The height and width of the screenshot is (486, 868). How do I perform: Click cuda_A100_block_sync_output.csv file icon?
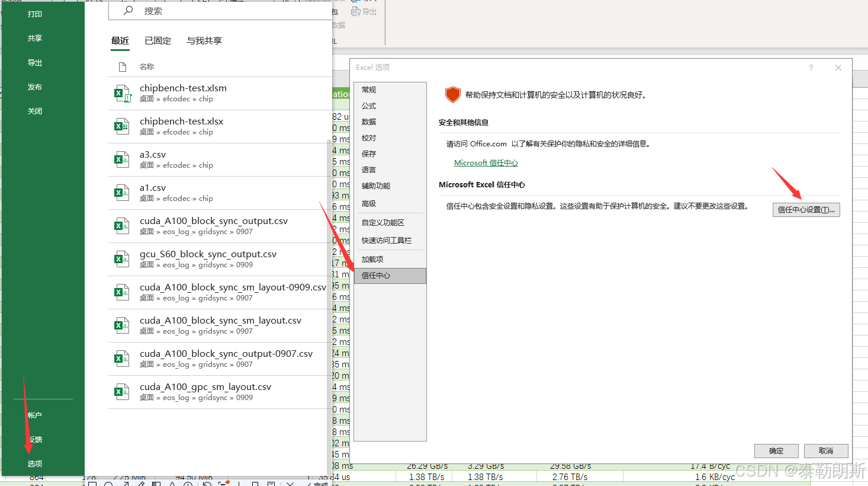click(122, 226)
